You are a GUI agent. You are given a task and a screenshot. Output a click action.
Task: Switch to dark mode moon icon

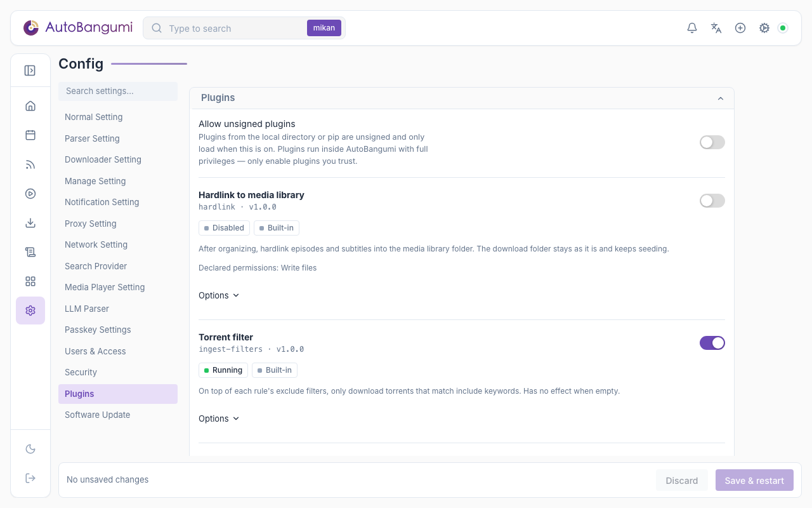[30, 449]
